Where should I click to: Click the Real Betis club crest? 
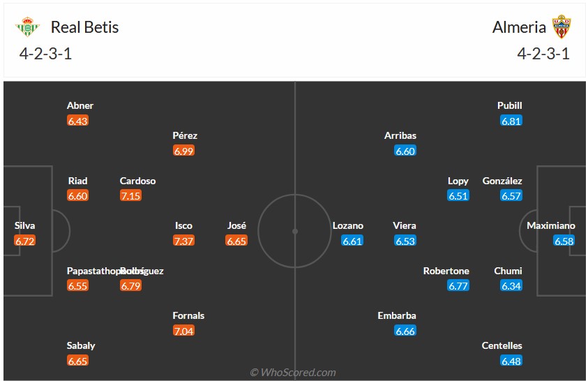28,27
